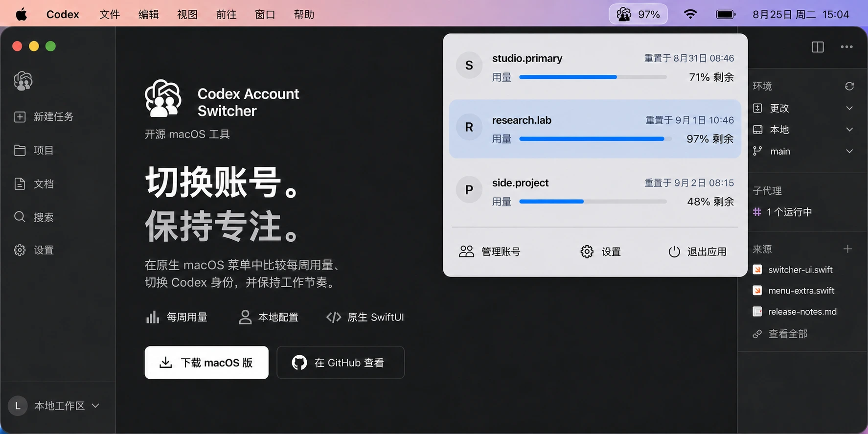The width and height of the screenshot is (868, 434).
Task: Click the hash icon beside 1 个运行中
Action: (757, 212)
